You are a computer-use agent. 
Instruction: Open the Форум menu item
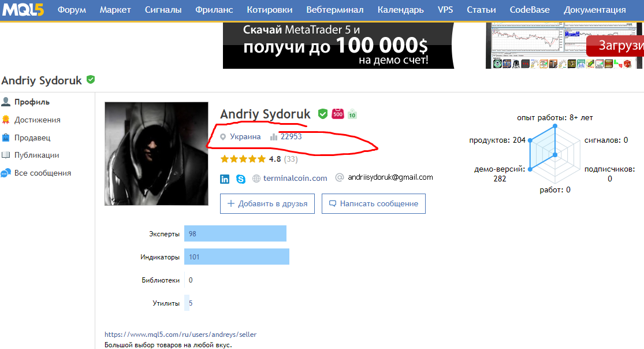pyautogui.click(x=72, y=9)
